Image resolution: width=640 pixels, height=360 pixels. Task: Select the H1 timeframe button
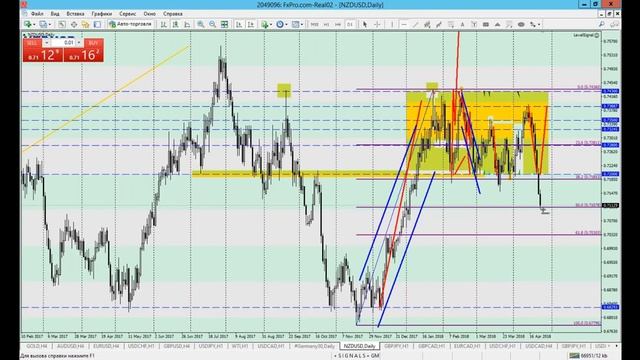click(326, 24)
